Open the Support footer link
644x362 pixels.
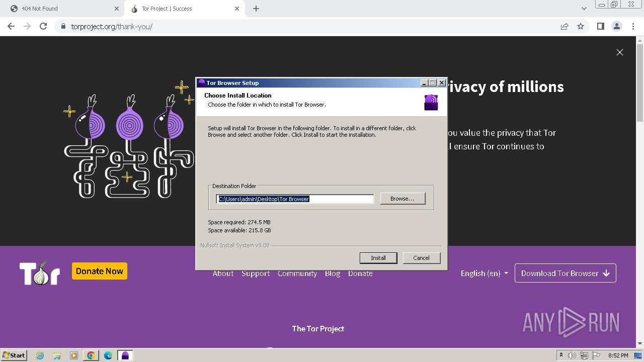(256, 274)
